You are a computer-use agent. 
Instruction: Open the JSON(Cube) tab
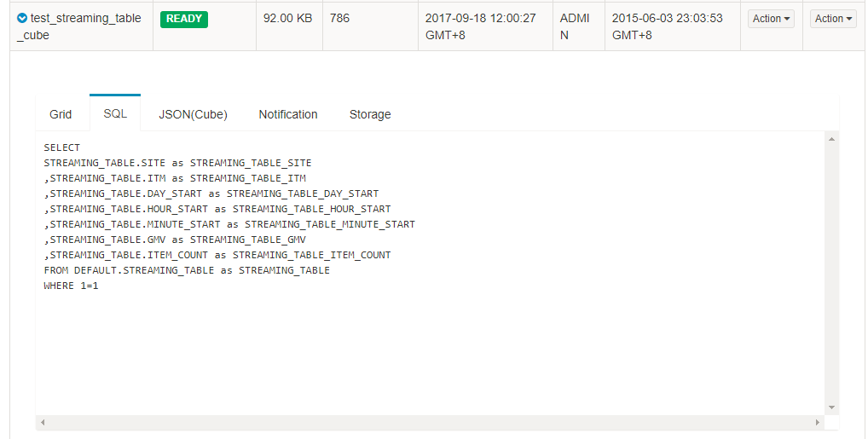193,114
